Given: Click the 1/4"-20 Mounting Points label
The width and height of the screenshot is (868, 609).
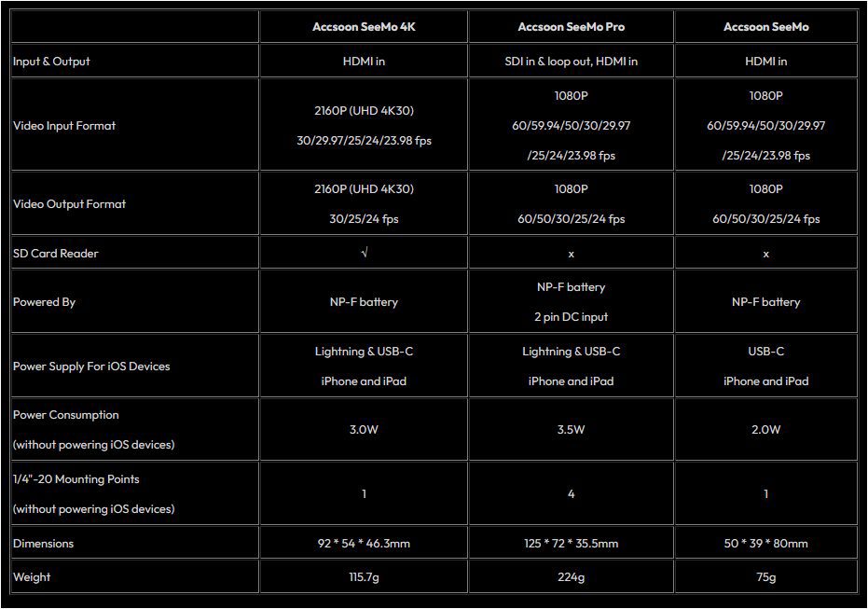Looking at the screenshot, I should pos(76,479).
